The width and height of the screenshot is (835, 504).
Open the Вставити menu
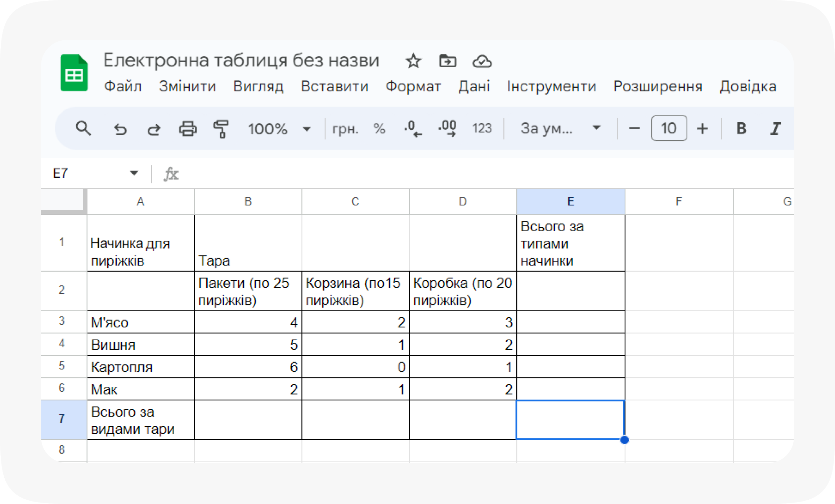335,86
